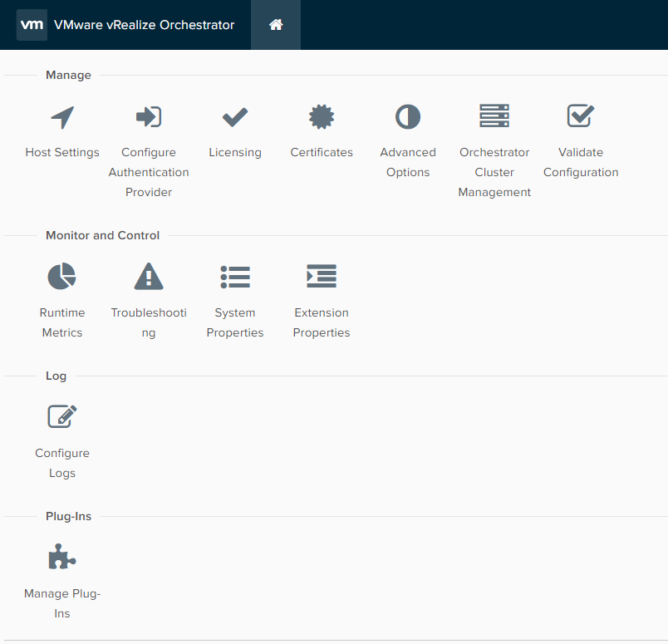
Task: Click the Configure Authentication Provider sign-in icon
Action: pyautogui.click(x=149, y=117)
